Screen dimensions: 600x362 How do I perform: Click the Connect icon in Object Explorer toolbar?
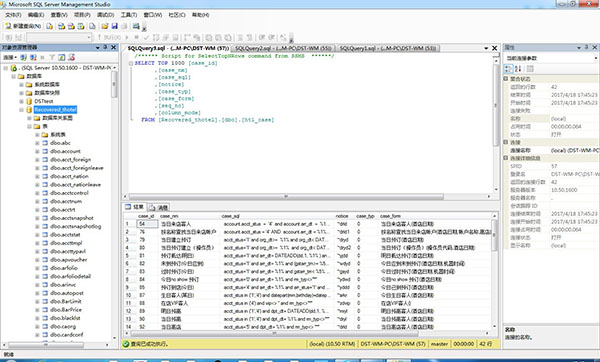click(x=24, y=57)
